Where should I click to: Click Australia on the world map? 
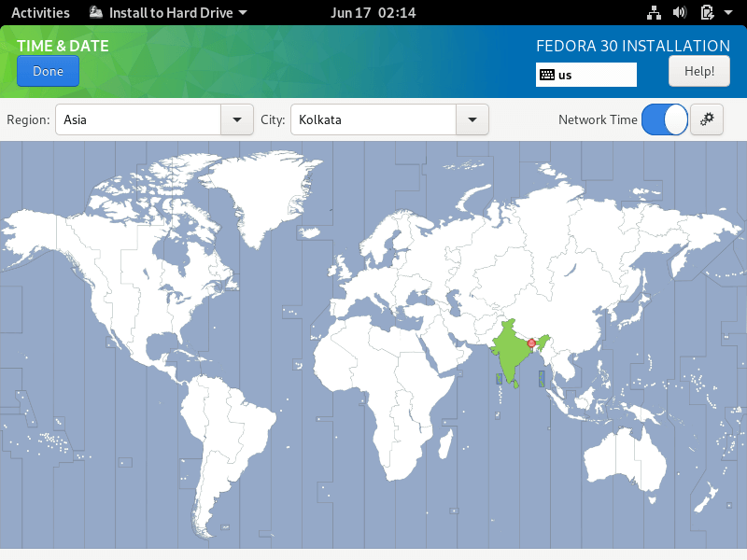(627, 459)
